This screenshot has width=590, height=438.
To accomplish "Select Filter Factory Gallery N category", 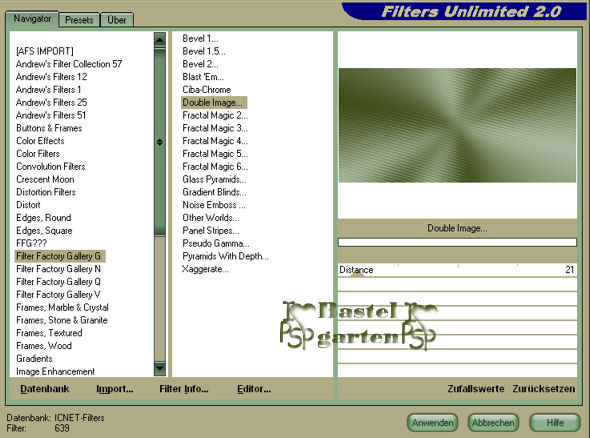I will [58, 269].
